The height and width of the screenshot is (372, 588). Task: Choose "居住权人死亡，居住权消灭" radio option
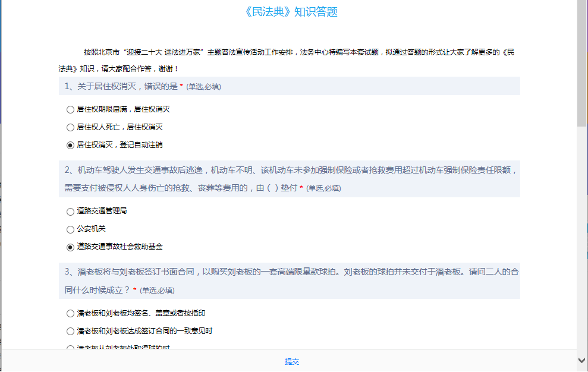tap(71, 127)
